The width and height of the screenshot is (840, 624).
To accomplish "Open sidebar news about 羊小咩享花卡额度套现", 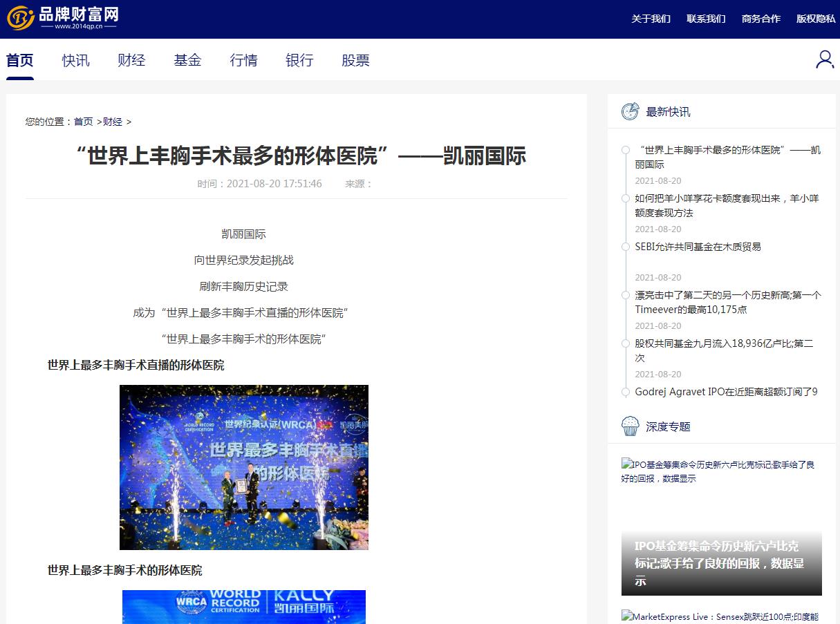I will pyautogui.click(x=727, y=205).
